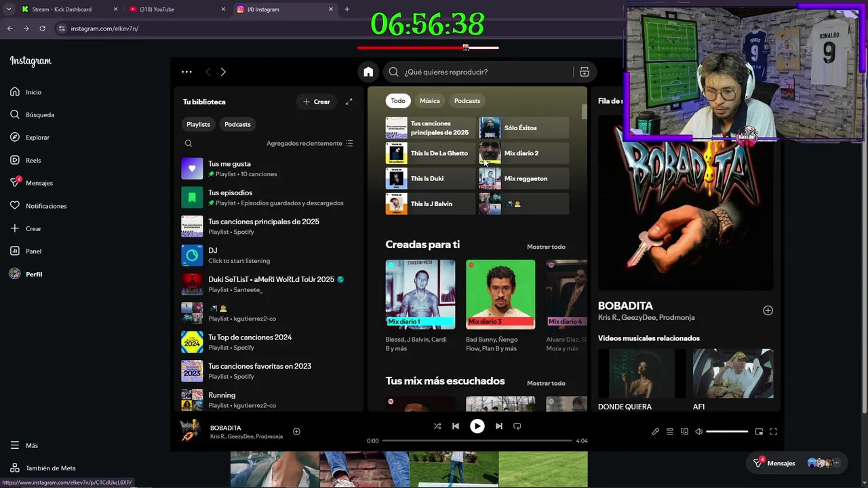This screenshot has width=868, height=488.
Task: Click Mostrar todo for Tus mix más escuchados
Action: (x=546, y=383)
